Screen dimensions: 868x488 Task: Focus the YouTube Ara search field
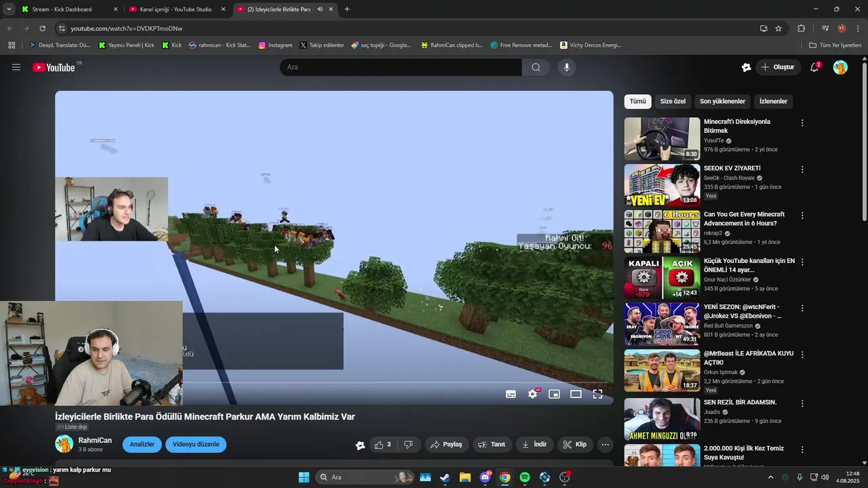point(400,67)
